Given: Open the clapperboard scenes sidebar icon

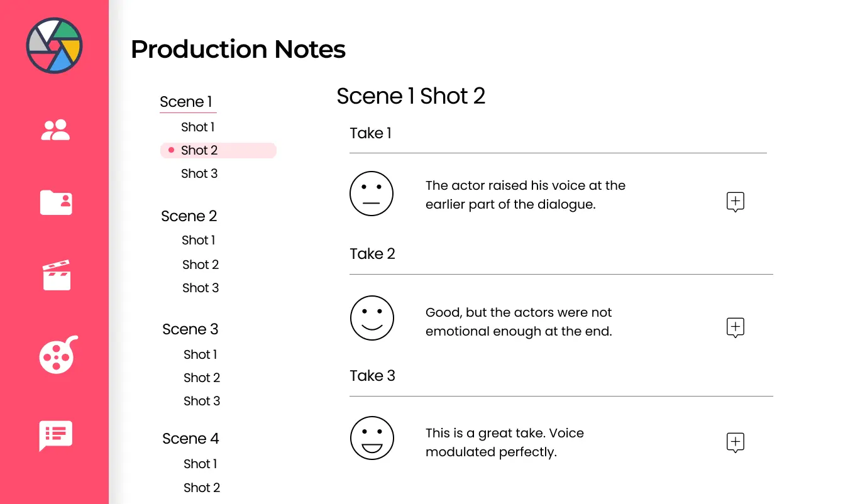Looking at the screenshot, I should click(56, 275).
